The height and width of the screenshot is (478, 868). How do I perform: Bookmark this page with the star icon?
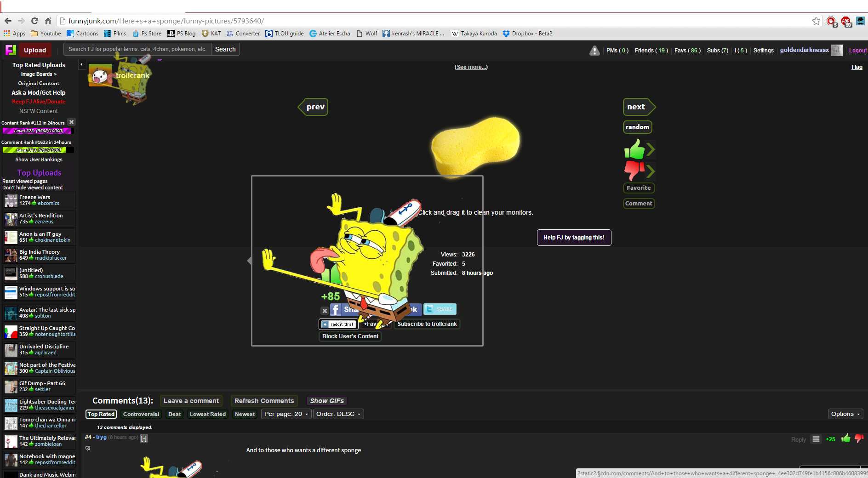pos(816,21)
